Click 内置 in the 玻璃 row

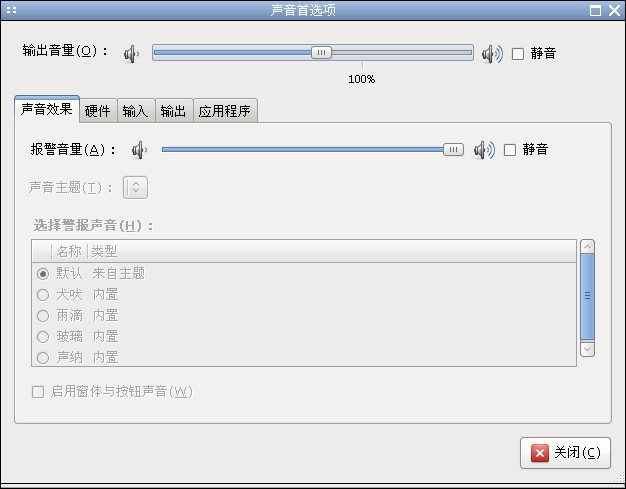[x=106, y=337]
